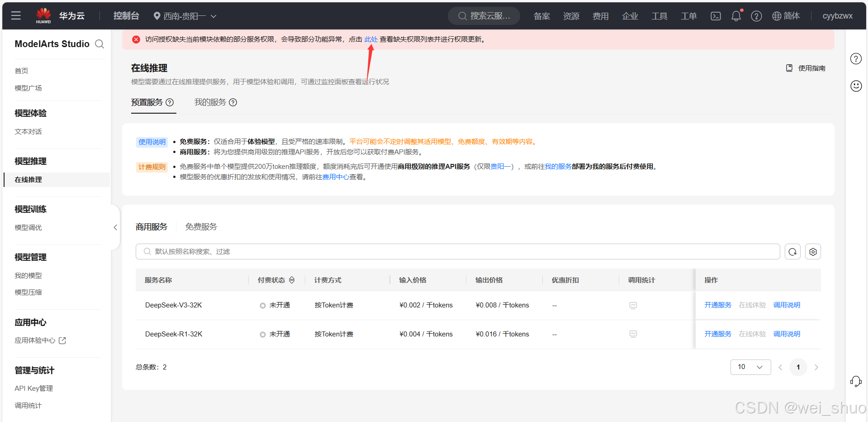Click help icon next to 预置服务

tap(170, 102)
